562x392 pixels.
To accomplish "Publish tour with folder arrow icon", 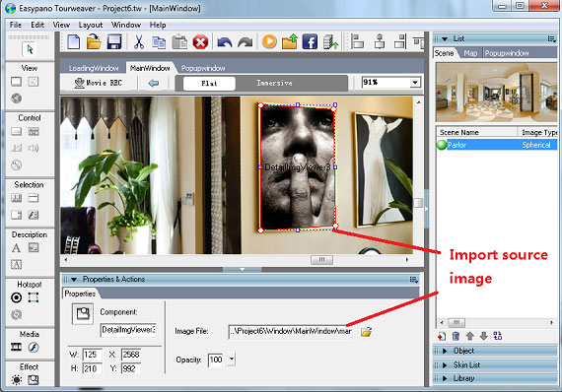I will [x=290, y=41].
